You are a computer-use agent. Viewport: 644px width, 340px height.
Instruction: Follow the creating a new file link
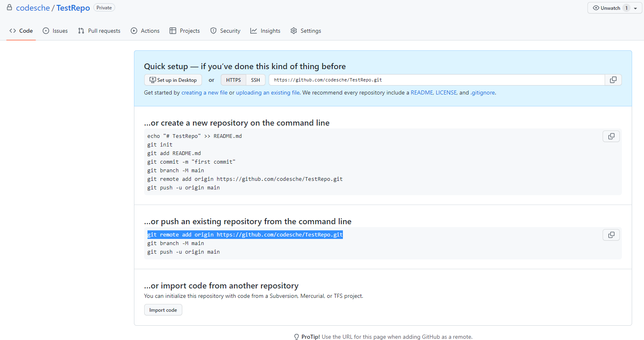[204, 92]
